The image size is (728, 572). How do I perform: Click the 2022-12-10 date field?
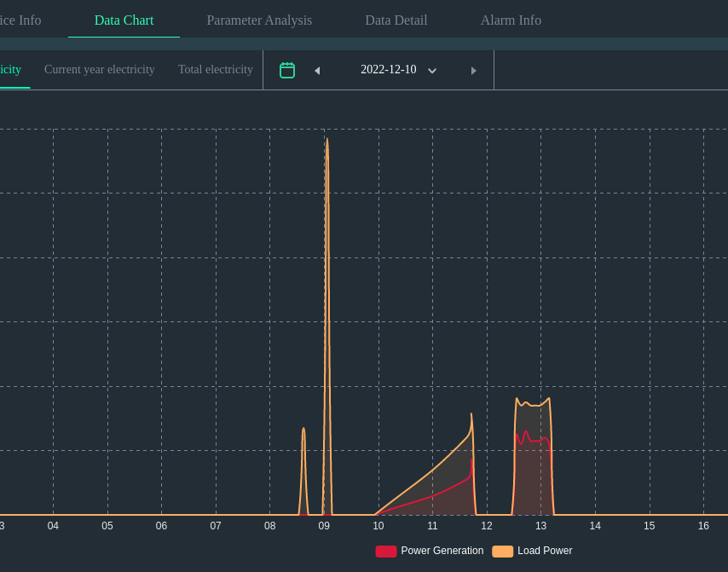coord(389,69)
